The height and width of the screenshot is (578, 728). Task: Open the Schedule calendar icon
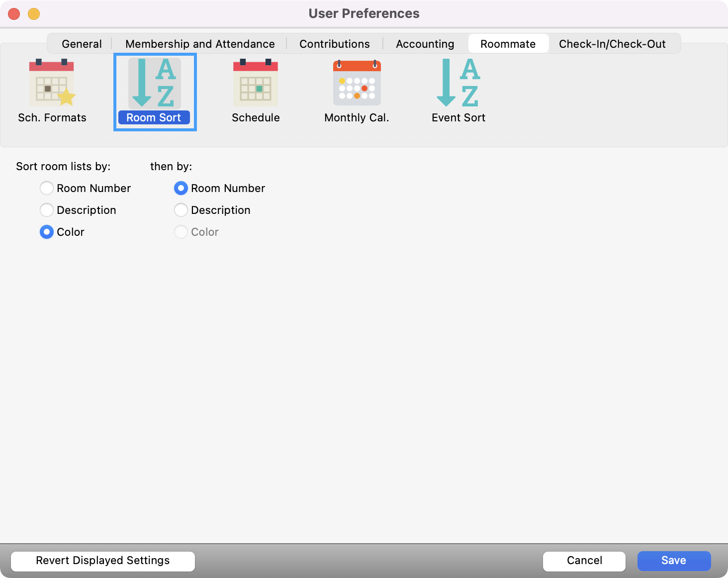pos(256,83)
